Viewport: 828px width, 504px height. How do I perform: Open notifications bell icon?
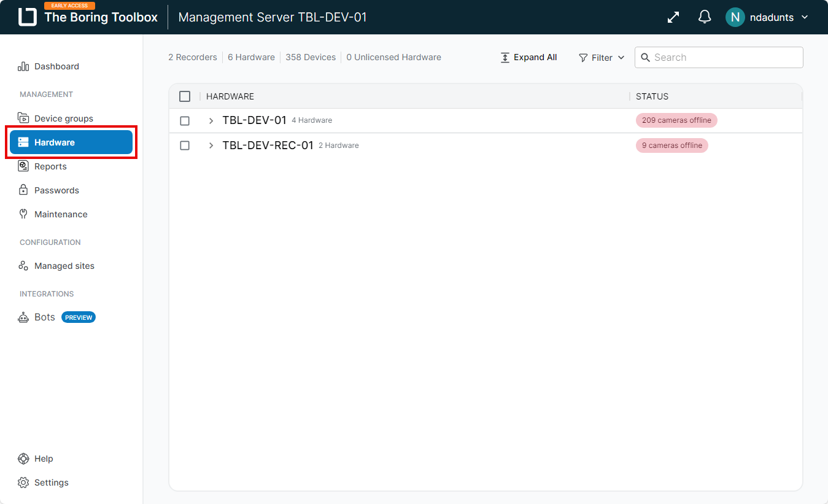pos(705,17)
